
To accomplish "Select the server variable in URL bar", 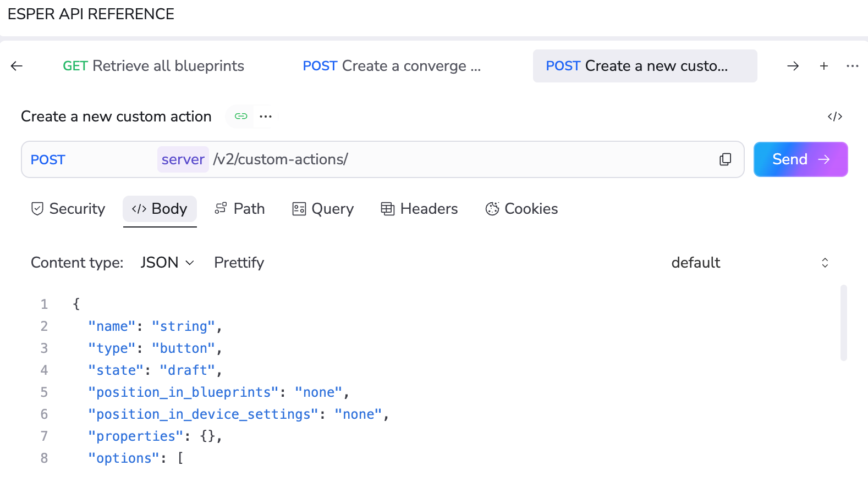I will click(x=183, y=159).
